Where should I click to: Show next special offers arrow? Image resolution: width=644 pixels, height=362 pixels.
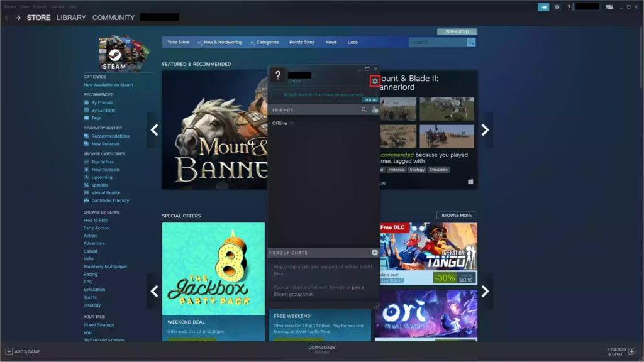(485, 292)
